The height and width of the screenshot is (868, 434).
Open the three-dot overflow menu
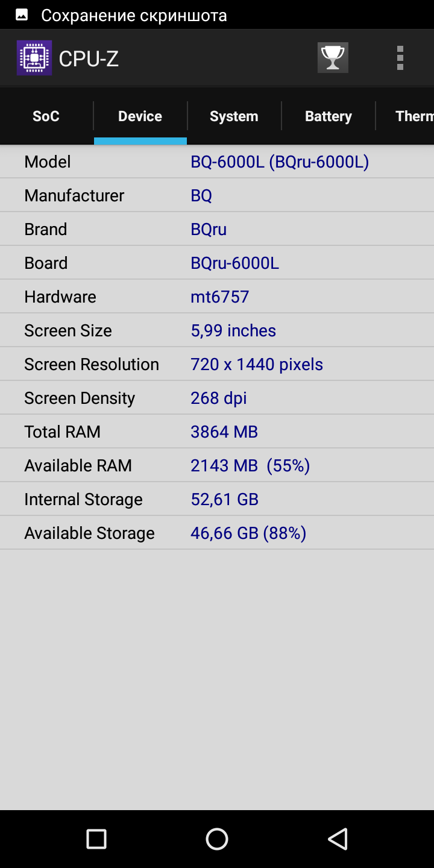(400, 58)
